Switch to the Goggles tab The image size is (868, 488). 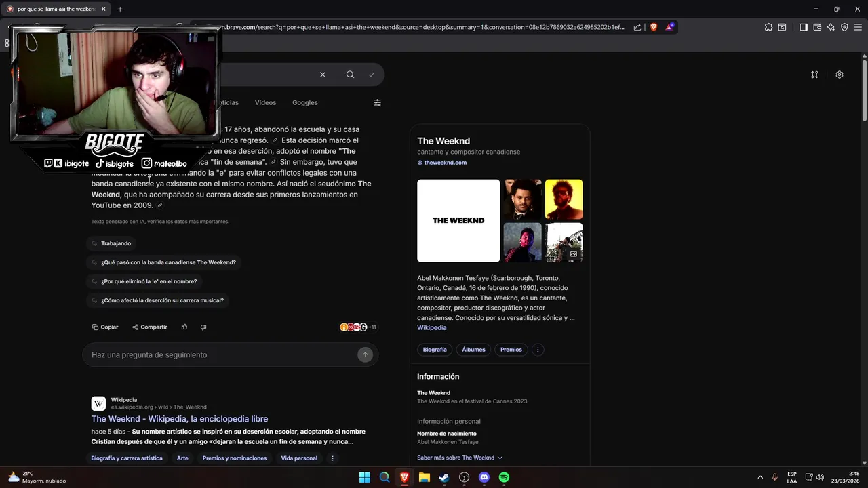pos(305,102)
